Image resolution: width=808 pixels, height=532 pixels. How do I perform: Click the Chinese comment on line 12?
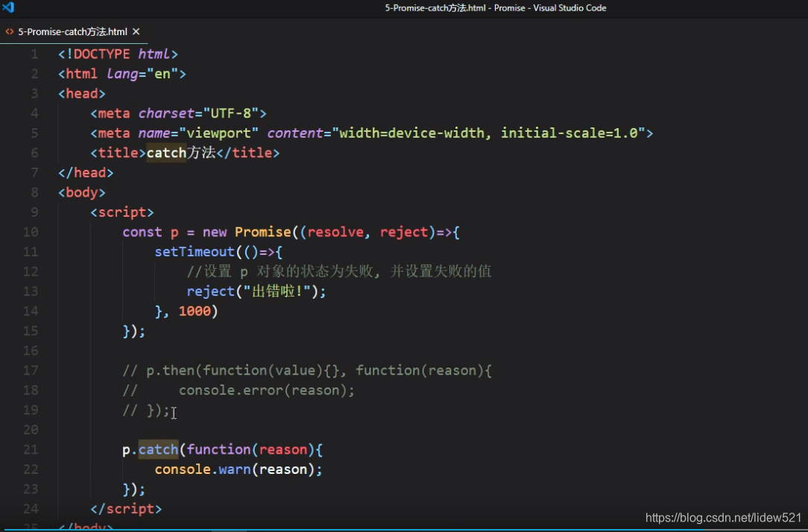[339, 271]
